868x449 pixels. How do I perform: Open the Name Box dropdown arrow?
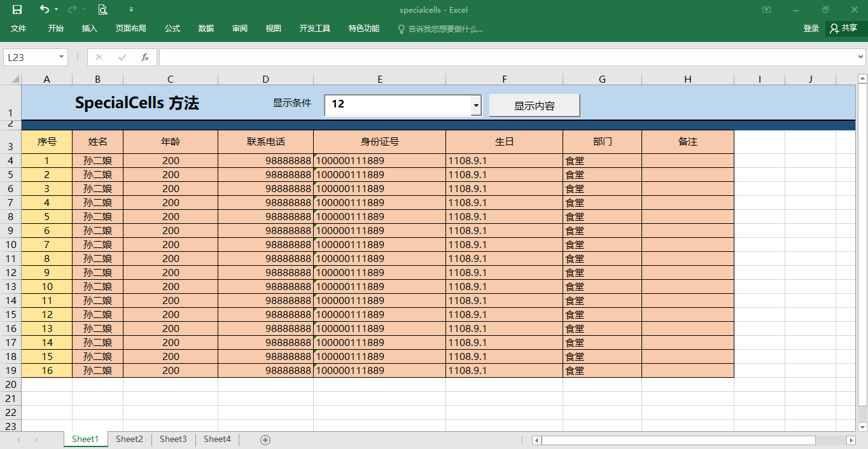coord(62,57)
